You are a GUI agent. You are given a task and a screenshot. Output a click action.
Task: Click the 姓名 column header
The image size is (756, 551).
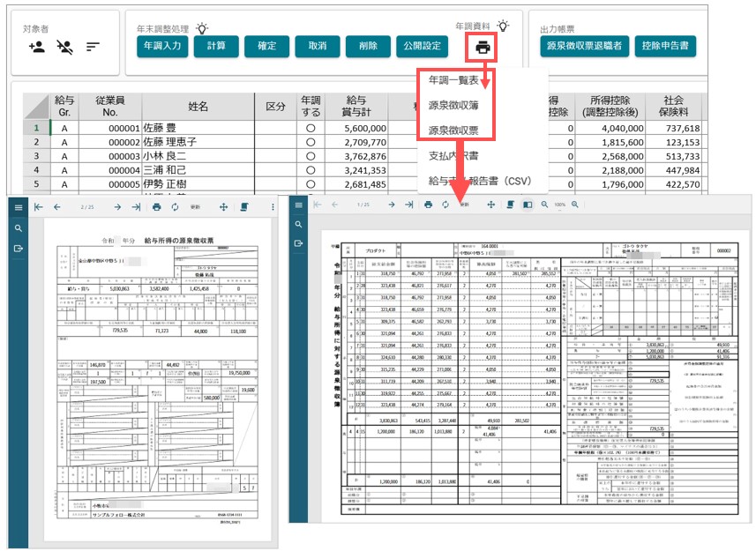(198, 107)
